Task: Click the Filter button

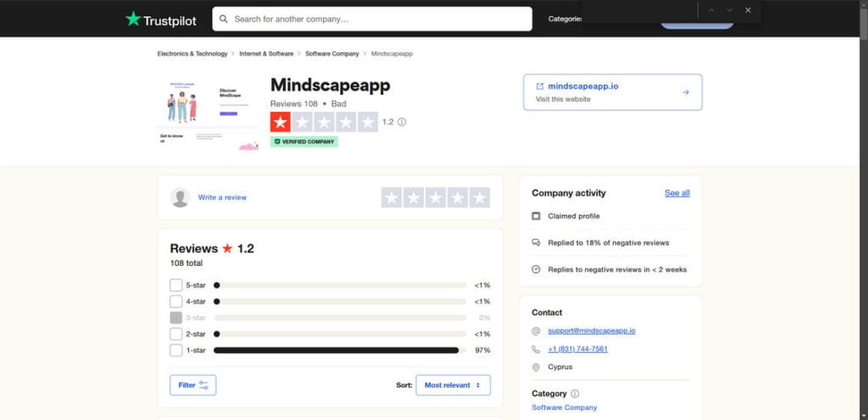Action: [192, 385]
